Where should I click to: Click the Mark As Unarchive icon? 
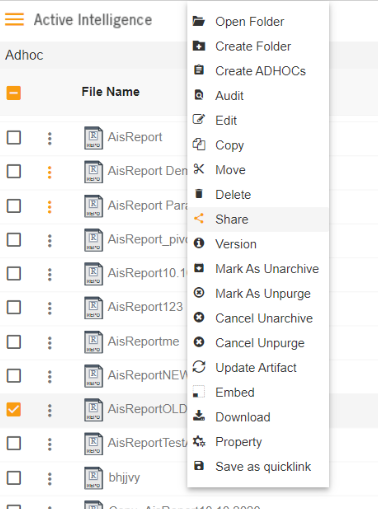click(199, 268)
